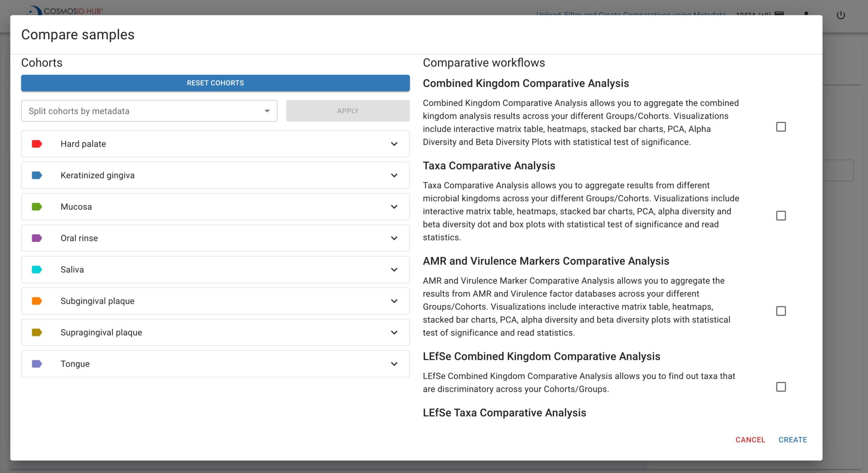This screenshot has height=473, width=868.
Task: Check the Taxa Comparative Analysis workflow
Action: click(781, 216)
